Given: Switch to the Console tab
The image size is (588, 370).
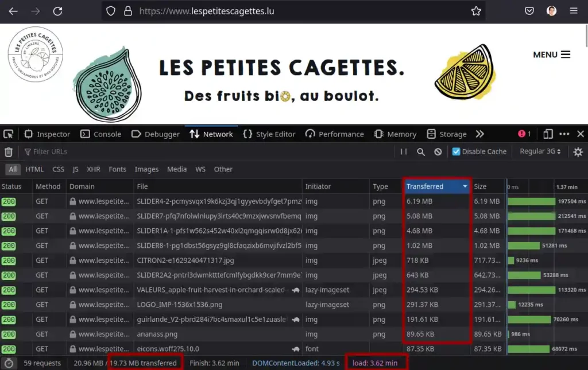Looking at the screenshot, I should tap(100, 134).
